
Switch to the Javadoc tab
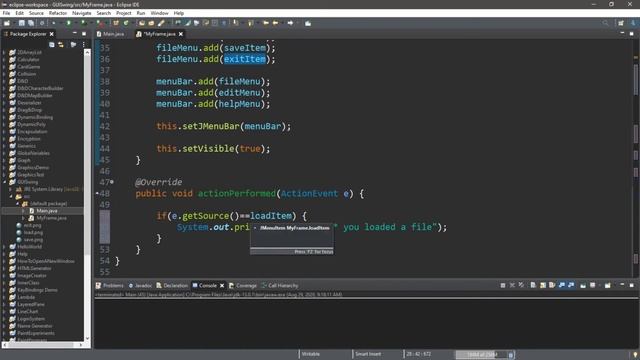140,285
